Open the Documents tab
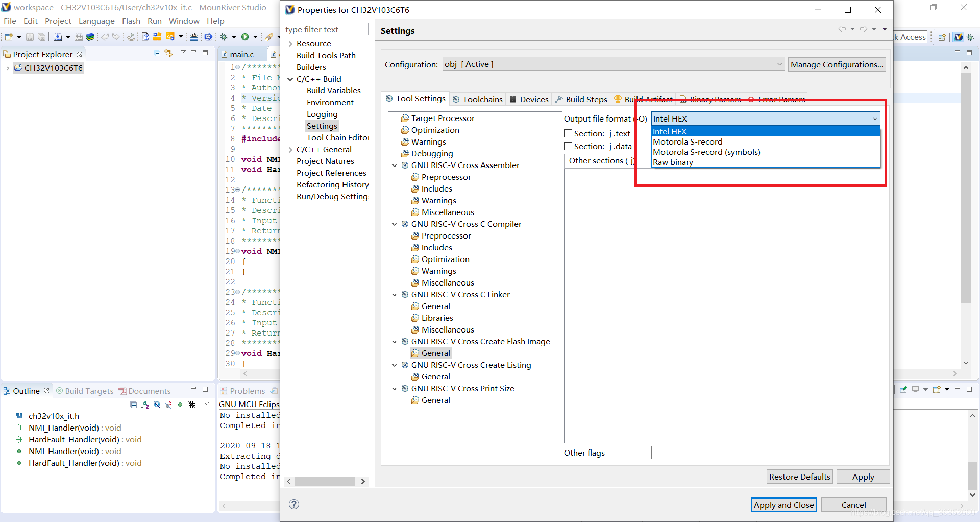This screenshot has width=980, height=522. (x=144, y=391)
